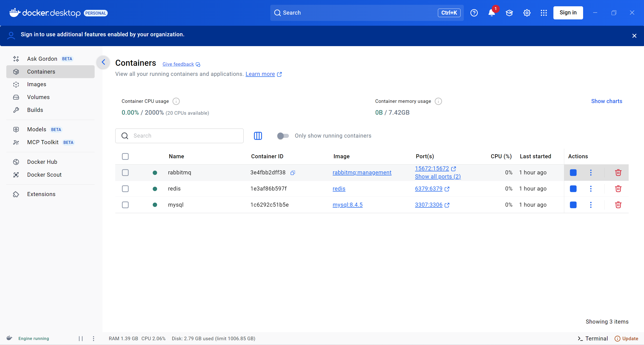Click the sign-in banner user icon
The height and width of the screenshot is (345, 644).
click(x=11, y=36)
